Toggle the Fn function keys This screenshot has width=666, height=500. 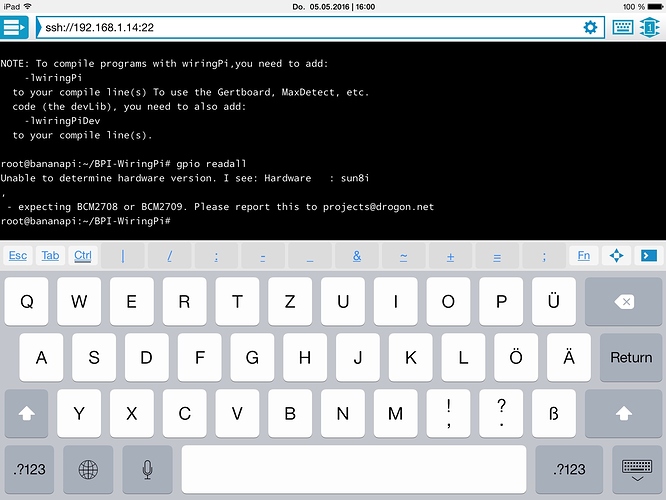click(x=584, y=255)
